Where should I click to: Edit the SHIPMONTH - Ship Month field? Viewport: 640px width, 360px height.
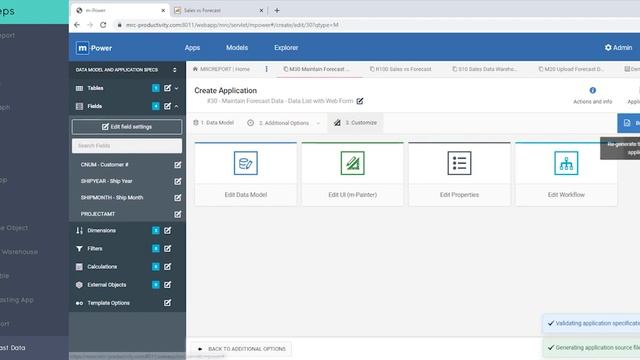pos(178,198)
